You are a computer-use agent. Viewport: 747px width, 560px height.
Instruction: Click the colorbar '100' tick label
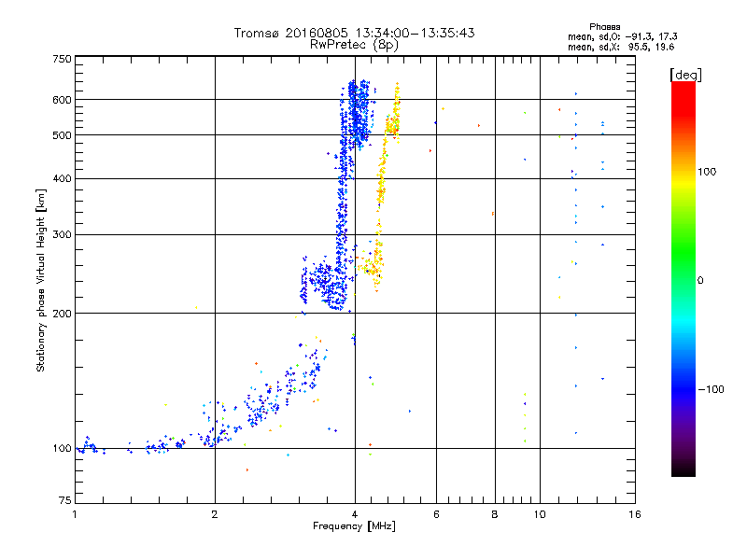707,172
